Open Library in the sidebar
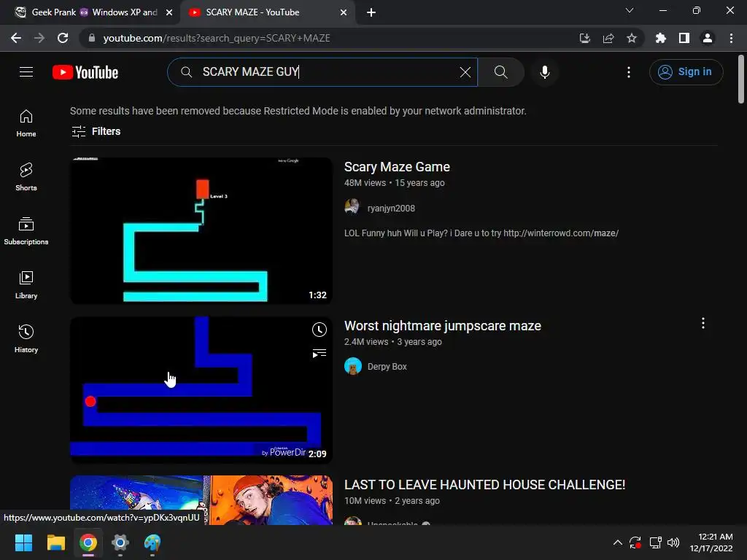 coord(26,285)
